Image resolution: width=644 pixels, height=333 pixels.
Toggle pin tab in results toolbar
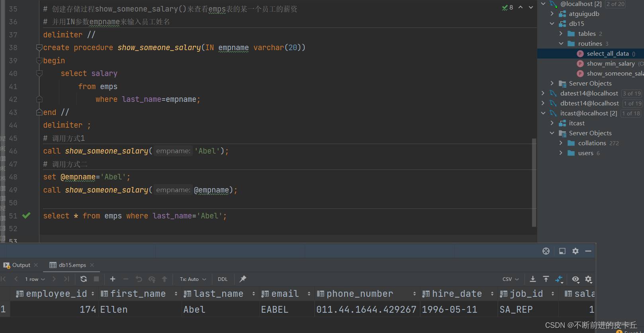click(243, 279)
